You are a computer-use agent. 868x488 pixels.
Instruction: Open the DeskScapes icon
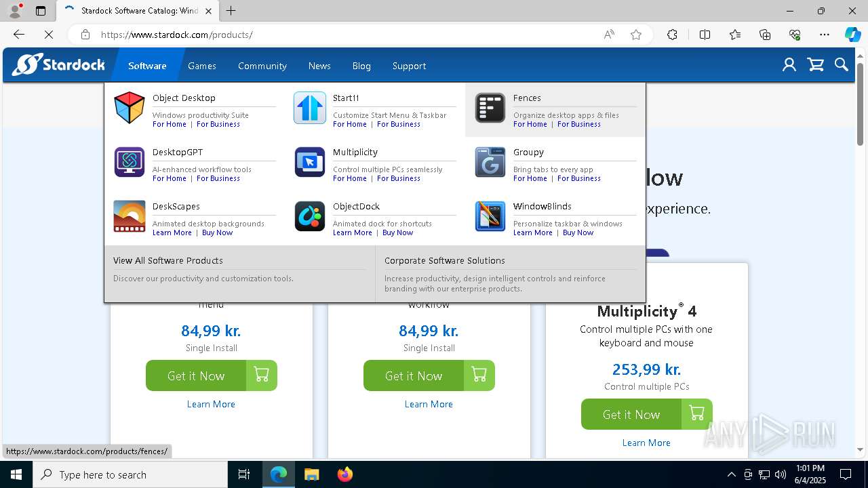(x=129, y=216)
